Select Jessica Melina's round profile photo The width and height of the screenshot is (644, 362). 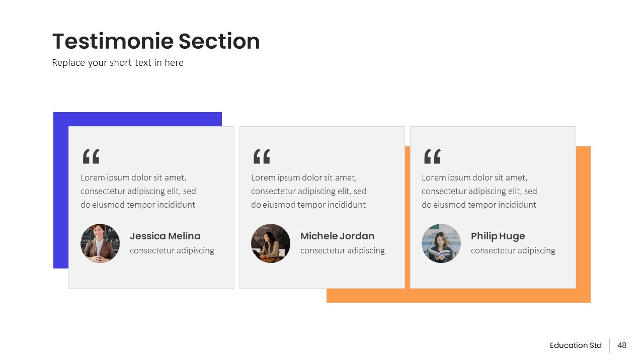pyautogui.click(x=100, y=243)
